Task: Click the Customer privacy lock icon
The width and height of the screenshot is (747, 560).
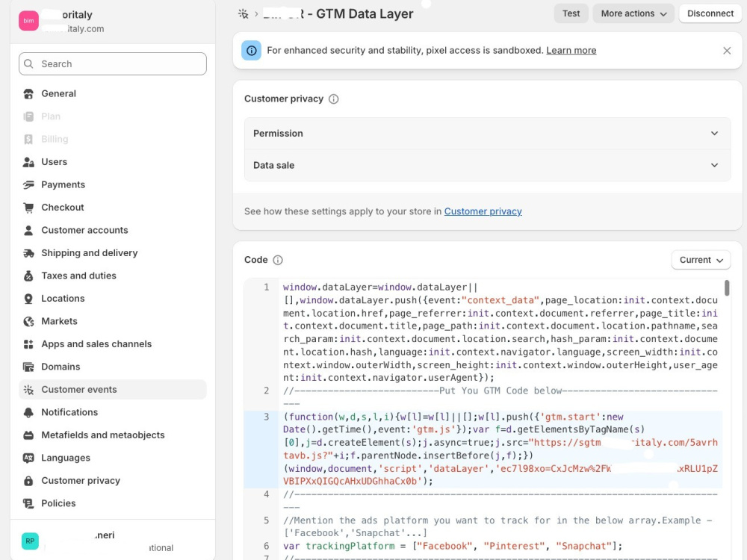Action: 28,481
